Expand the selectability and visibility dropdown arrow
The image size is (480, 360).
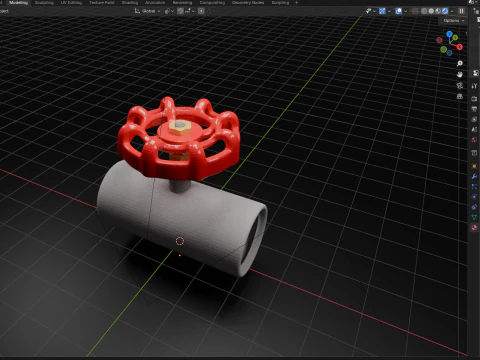pyautogui.click(x=374, y=11)
